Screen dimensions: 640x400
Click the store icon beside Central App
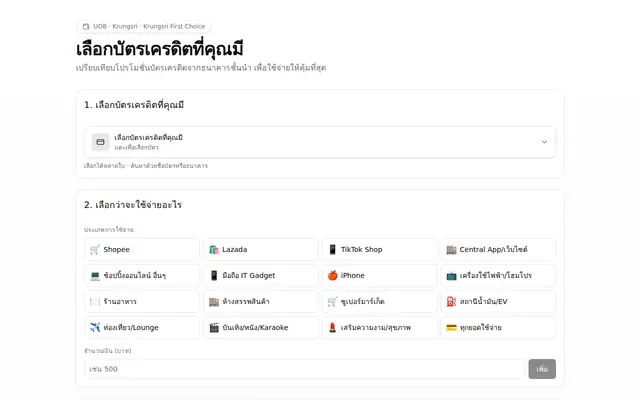coord(451,249)
